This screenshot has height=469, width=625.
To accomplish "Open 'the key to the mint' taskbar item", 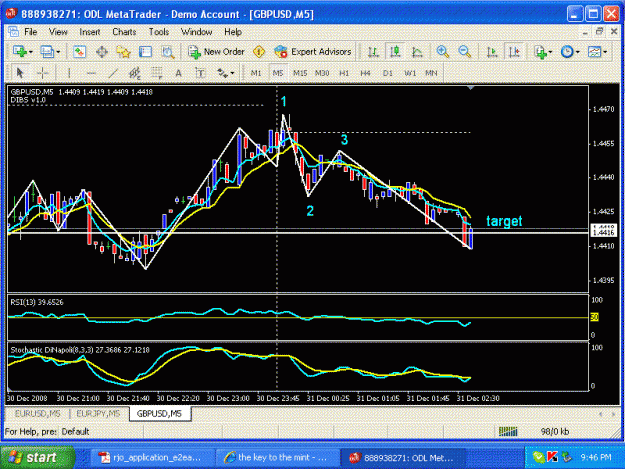I will [277, 458].
